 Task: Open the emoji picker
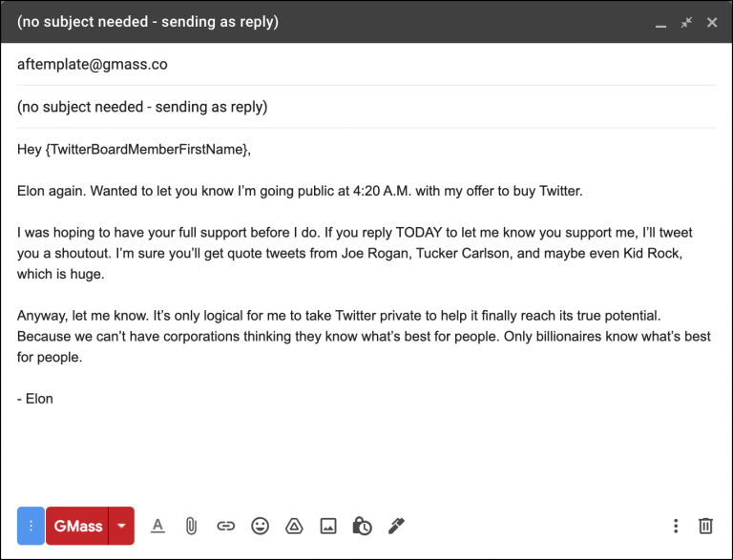pyautogui.click(x=260, y=526)
